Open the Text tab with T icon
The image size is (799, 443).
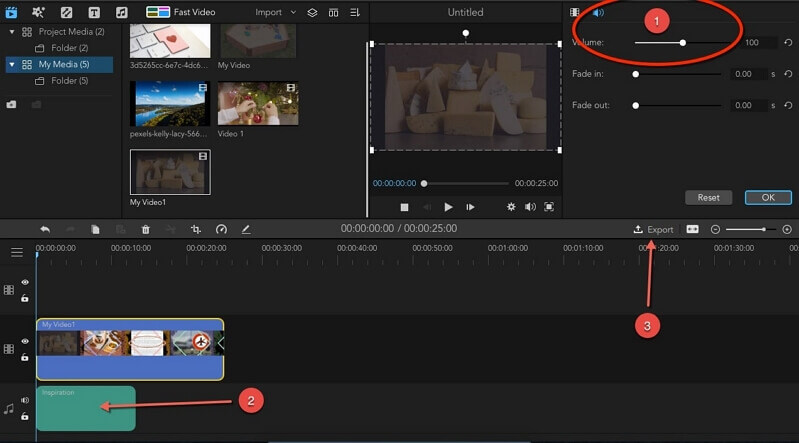point(94,12)
